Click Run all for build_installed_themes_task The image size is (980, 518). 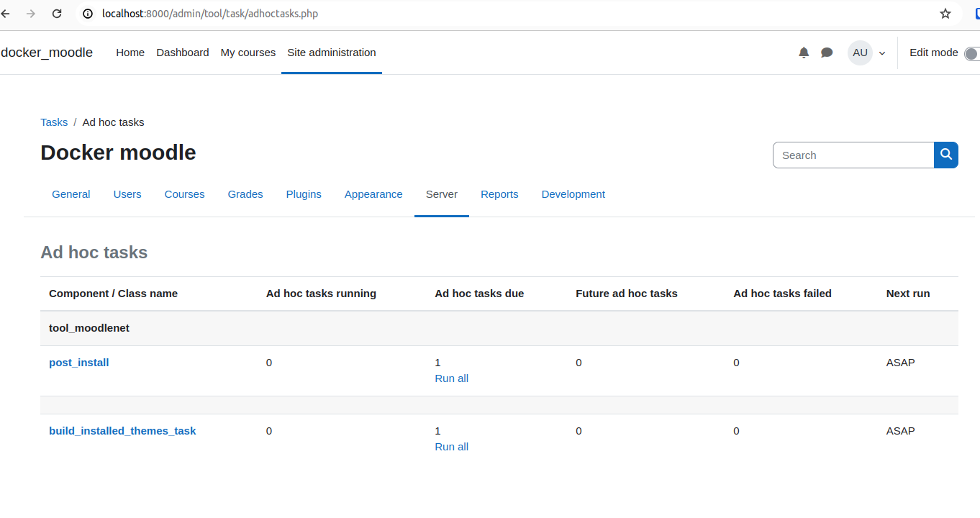click(x=452, y=447)
